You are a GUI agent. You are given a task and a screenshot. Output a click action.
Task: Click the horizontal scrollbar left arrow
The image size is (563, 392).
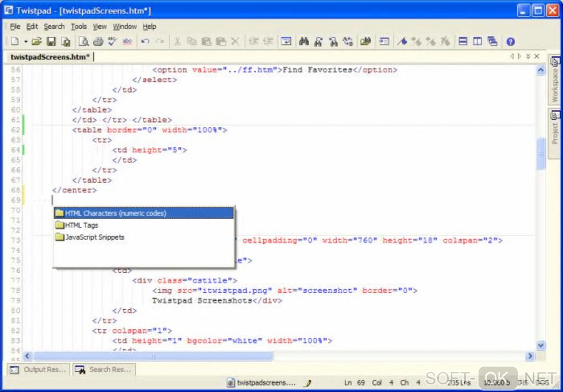[27, 356]
